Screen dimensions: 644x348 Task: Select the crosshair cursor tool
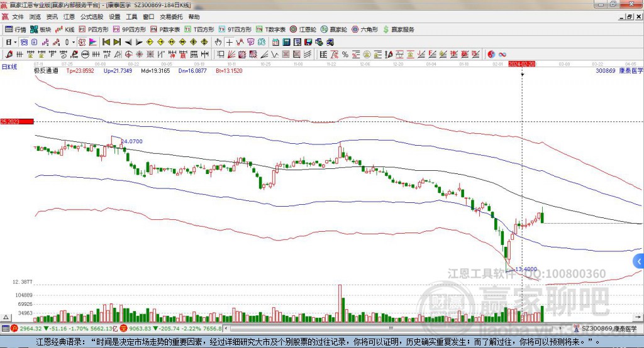coord(229,42)
